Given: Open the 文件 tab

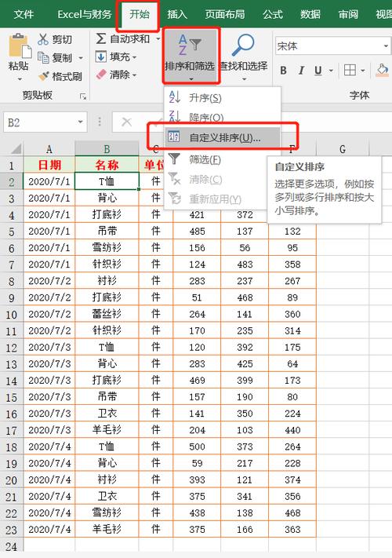Looking at the screenshot, I should pyautogui.click(x=24, y=14).
